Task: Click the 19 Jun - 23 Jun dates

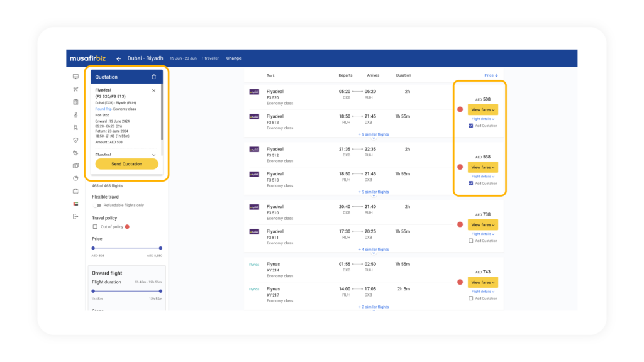Action: click(x=183, y=58)
